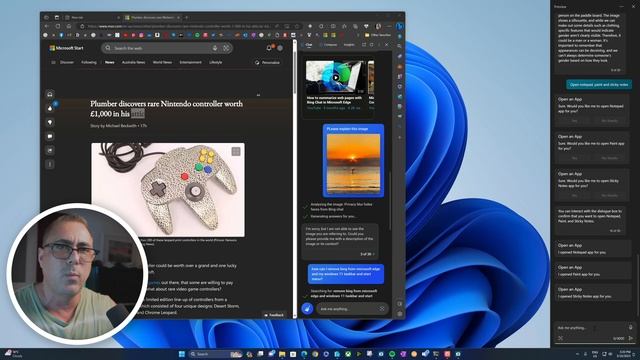Viewport: 640px width, 360px height.
Task: Open the notifications bell on Microsoft Start
Action: click(x=269, y=48)
